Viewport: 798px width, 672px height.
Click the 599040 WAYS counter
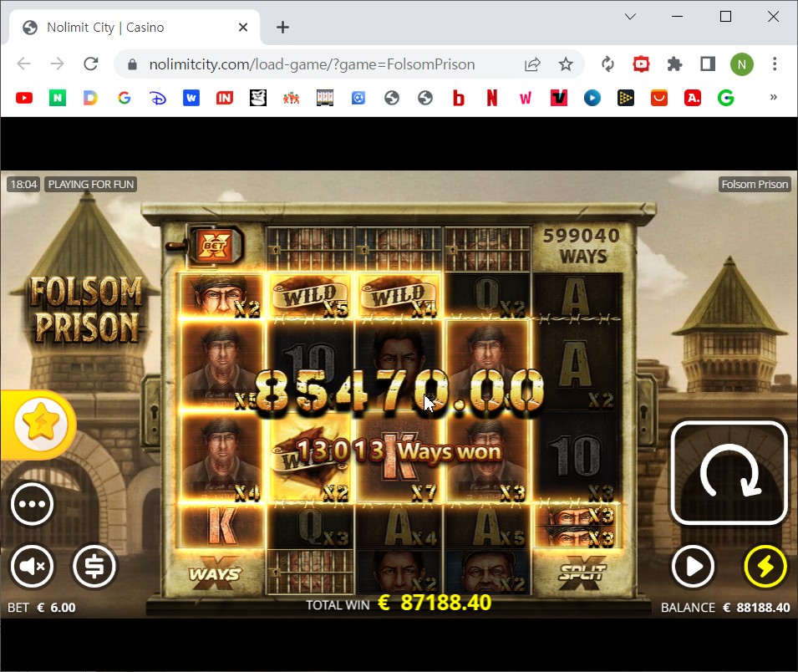pos(582,246)
